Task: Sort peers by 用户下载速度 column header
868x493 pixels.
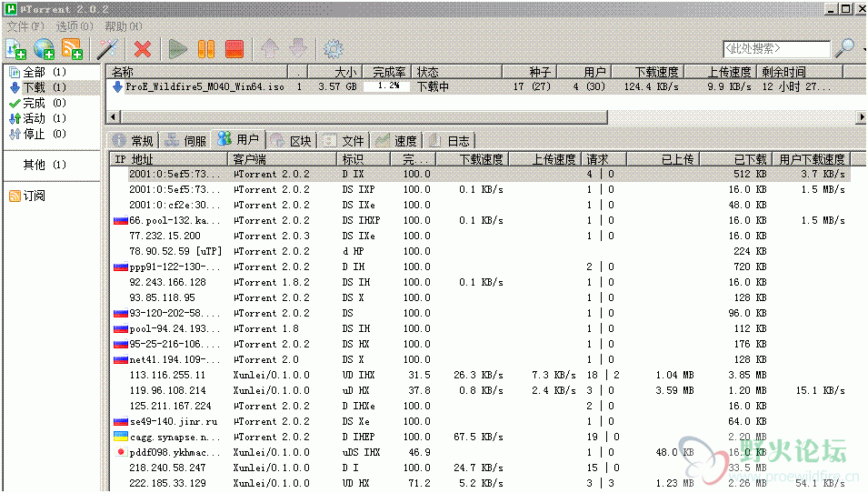Action: point(812,159)
